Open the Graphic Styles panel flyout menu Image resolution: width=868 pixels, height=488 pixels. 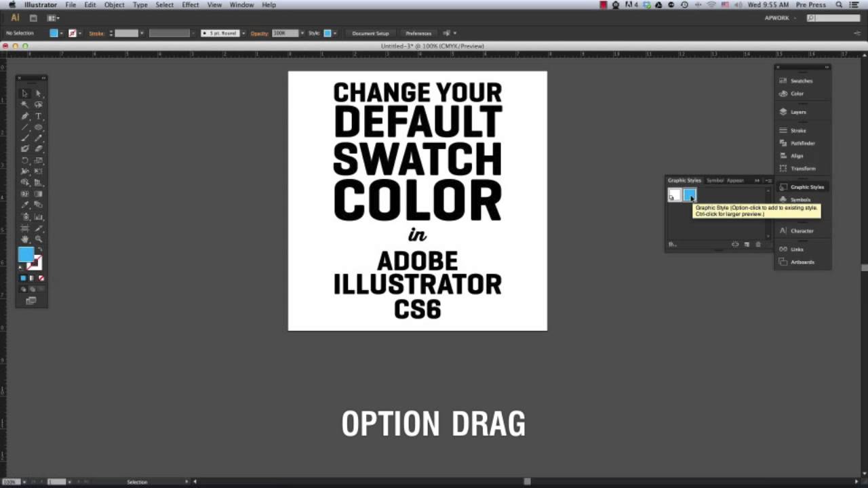(x=768, y=180)
